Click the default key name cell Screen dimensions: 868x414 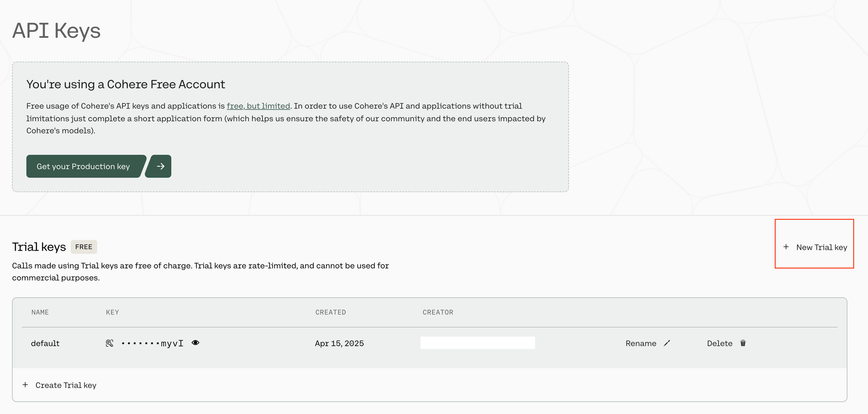coord(45,343)
